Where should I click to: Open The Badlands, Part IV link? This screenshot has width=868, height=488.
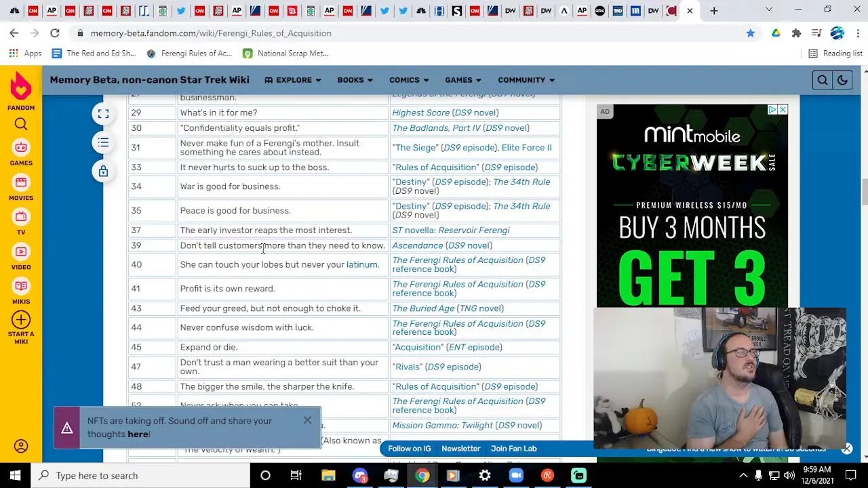(436, 127)
